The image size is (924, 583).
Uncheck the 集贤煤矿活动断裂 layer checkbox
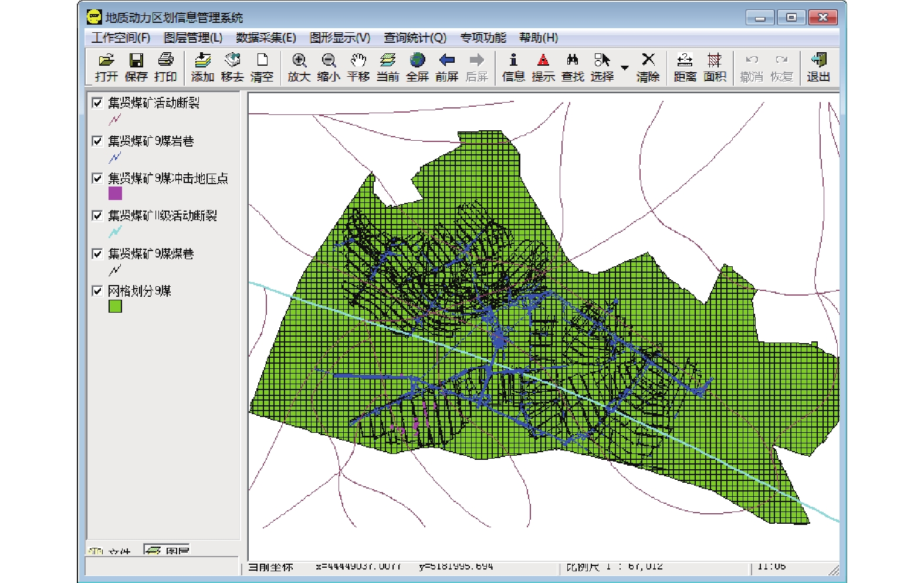pyautogui.click(x=97, y=103)
